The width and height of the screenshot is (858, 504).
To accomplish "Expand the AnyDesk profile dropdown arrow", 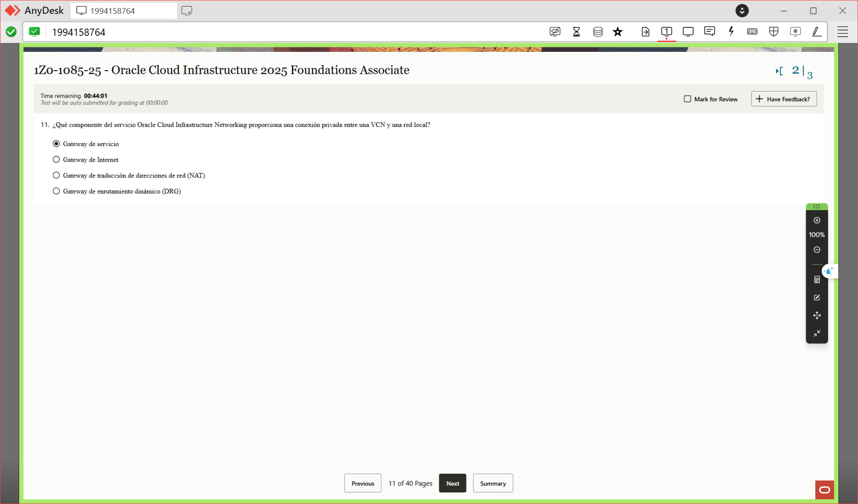I will click(x=742, y=11).
